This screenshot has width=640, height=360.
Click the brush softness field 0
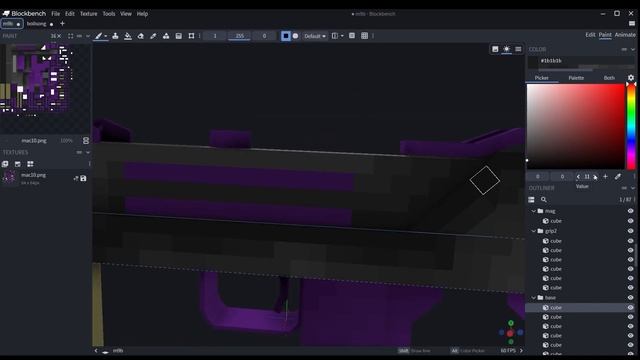(264, 36)
